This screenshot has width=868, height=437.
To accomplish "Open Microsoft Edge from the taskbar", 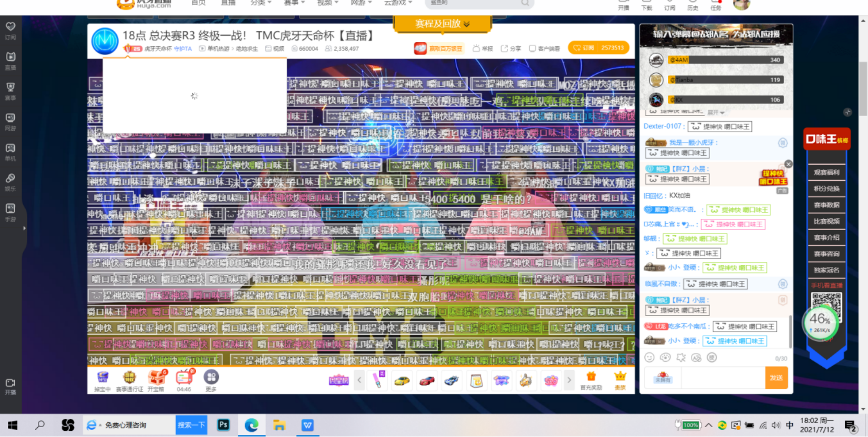I will (x=251, y=425).
